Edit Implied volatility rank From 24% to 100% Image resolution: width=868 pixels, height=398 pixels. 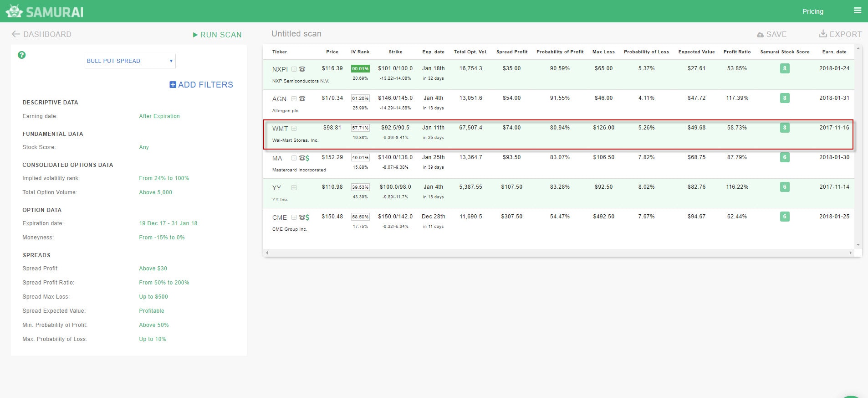point(164,178)
